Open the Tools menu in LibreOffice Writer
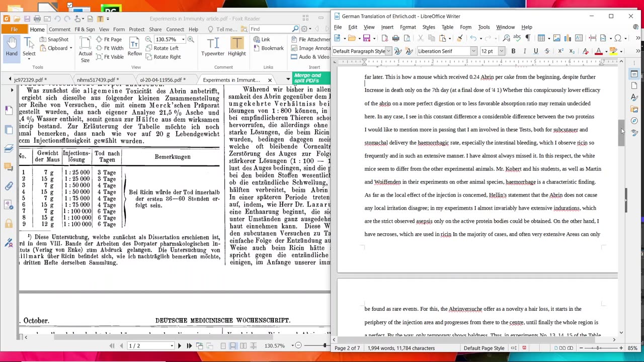Screen dimensions: 644x362 click(x=484, y=27)
